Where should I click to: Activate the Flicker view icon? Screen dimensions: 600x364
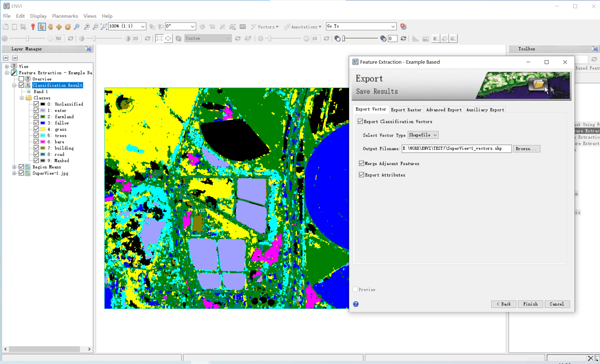(445, 39)
